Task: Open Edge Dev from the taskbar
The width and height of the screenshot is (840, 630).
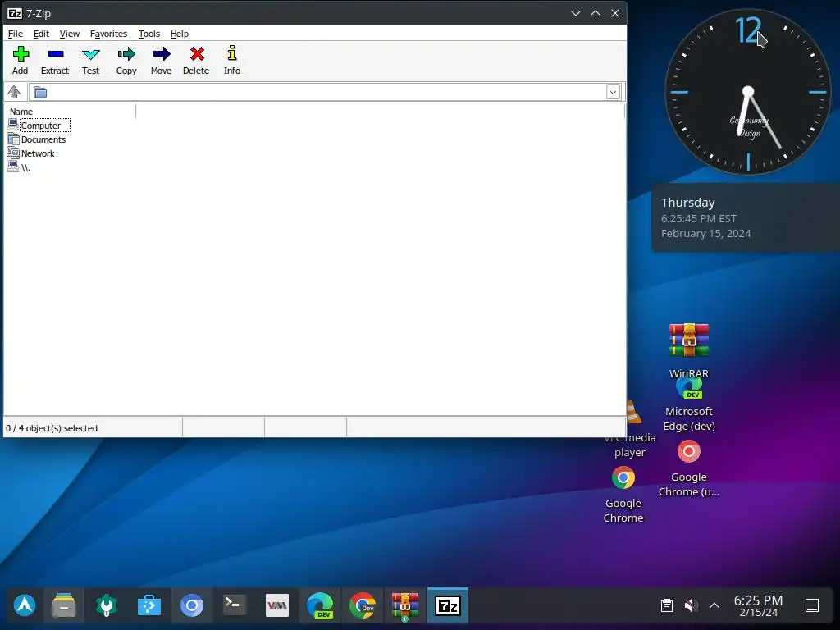Action: [320, 605]
